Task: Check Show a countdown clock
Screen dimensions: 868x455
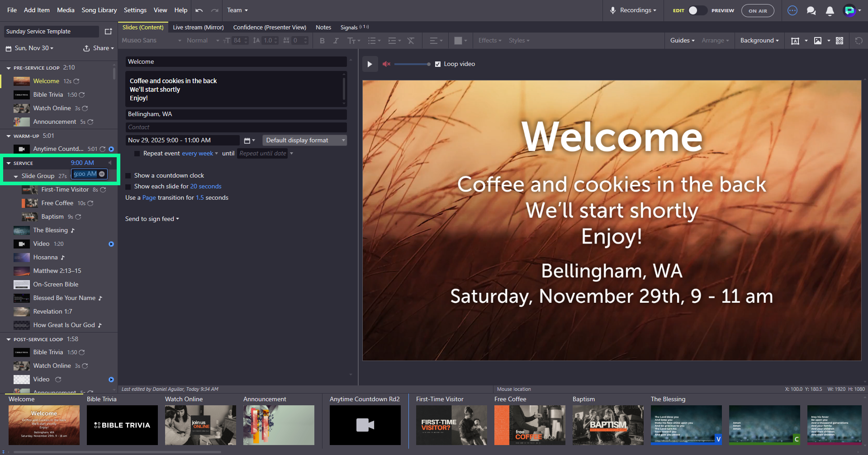Action: [x=128, y=176]
